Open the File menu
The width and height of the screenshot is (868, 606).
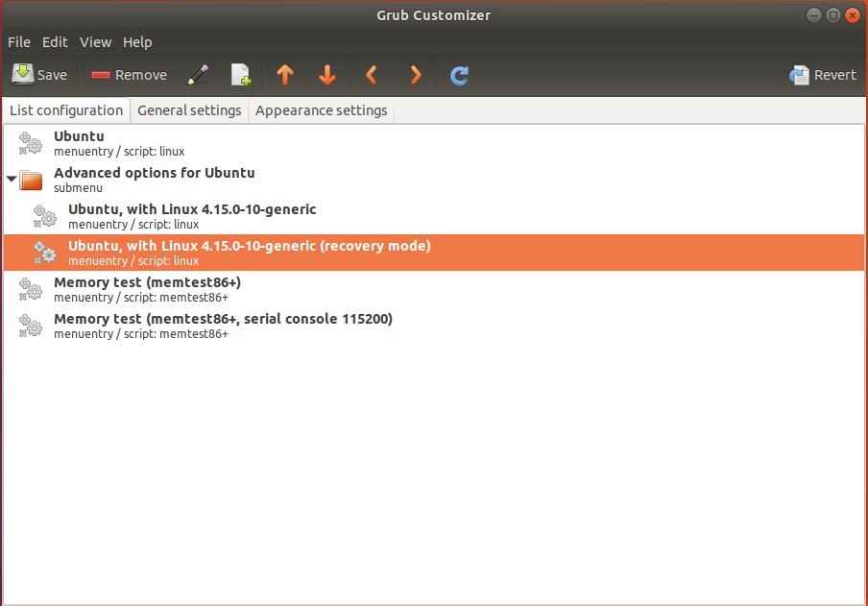point(19,42)
